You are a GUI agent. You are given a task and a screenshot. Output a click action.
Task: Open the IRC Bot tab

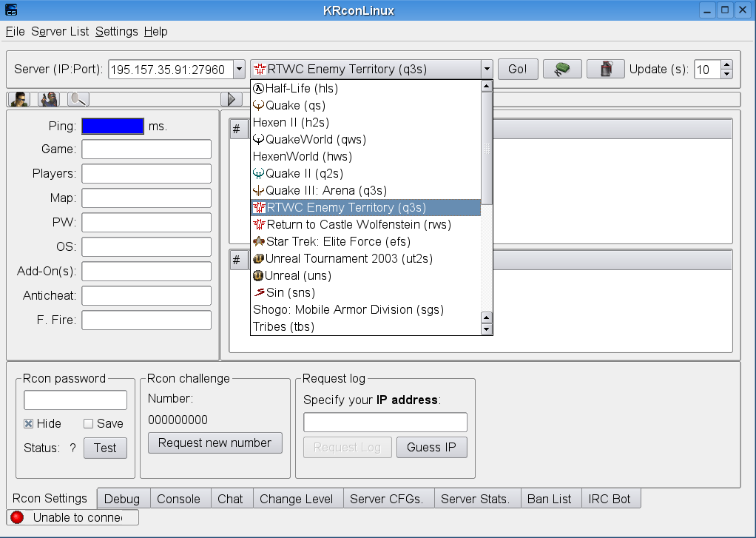[x=611, y=499]
